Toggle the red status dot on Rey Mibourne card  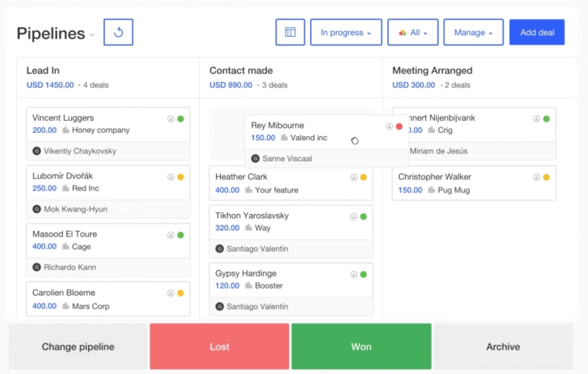pyautogui.click(x=399, y=126)
